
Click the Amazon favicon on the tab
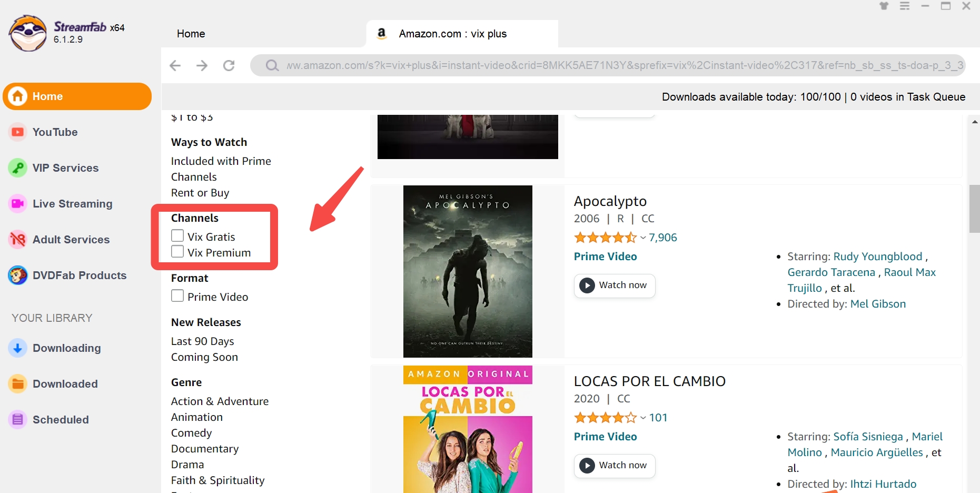coord(382,34)
